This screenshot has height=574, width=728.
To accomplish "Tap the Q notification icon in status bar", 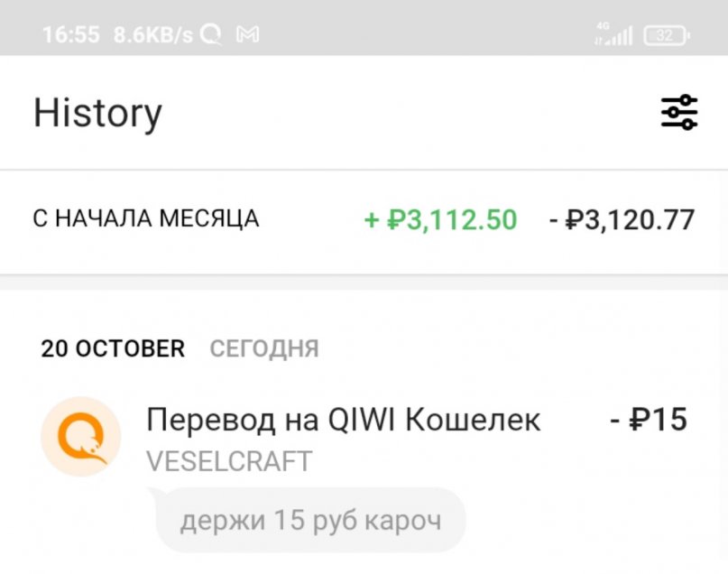I will coord(210,35).
